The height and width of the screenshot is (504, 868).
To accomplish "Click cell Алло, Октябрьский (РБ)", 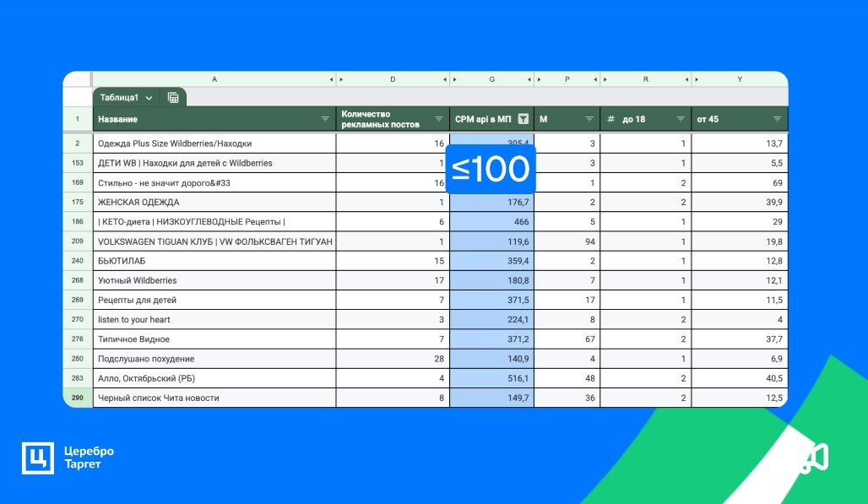I will coord(214,378).
